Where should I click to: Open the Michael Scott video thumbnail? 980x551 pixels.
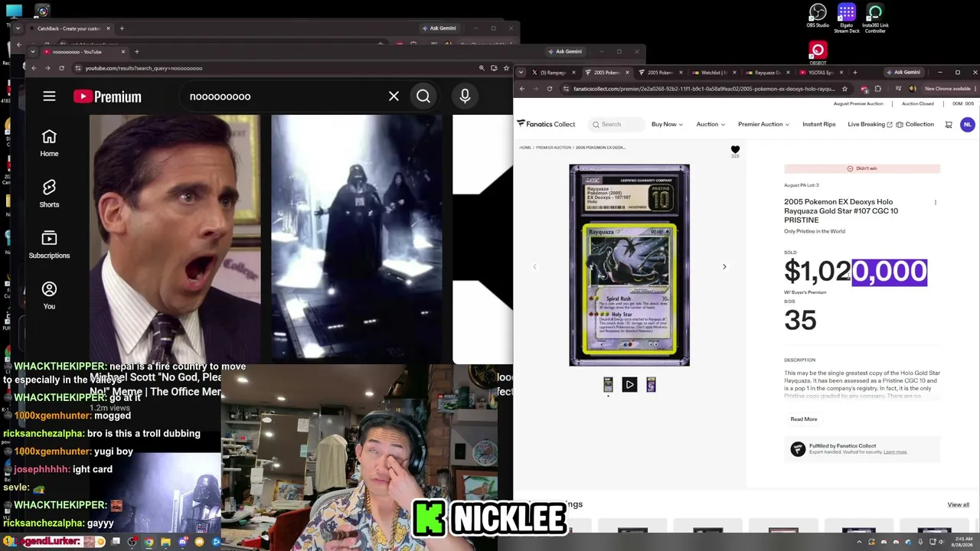pos(175,239)
